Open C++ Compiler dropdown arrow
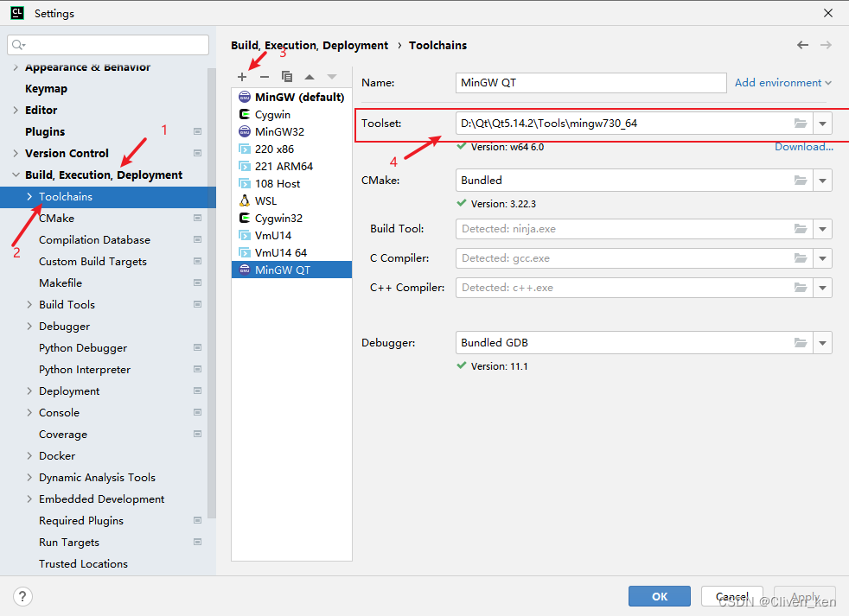 822,288
